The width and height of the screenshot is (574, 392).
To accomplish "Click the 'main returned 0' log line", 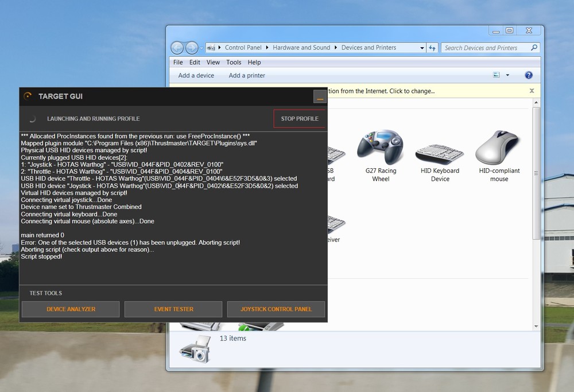I will pos(42,235).
